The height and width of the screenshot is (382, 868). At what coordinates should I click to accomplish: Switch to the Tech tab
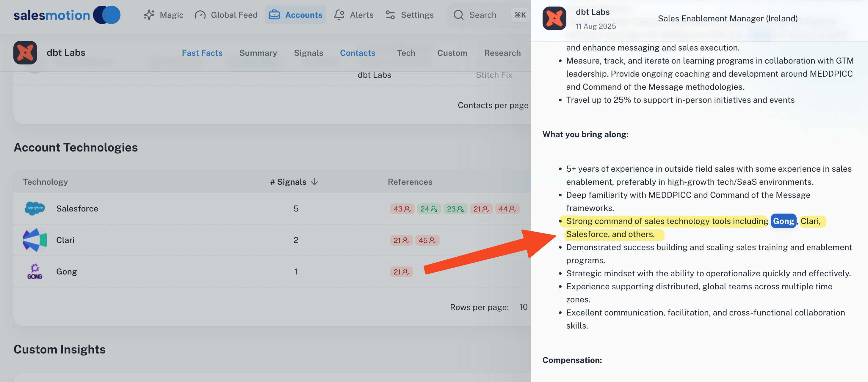tap(406, 53)
